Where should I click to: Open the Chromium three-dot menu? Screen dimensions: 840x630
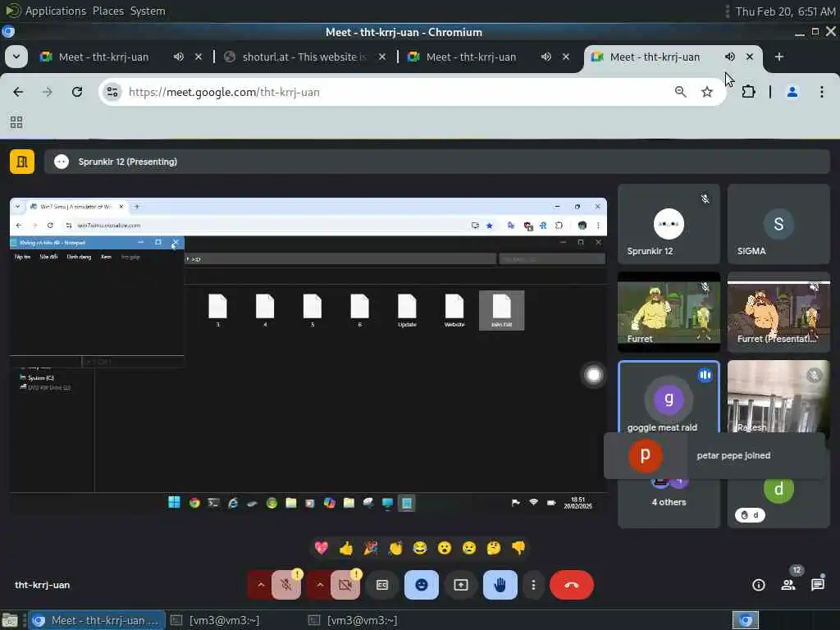[822, 92]
